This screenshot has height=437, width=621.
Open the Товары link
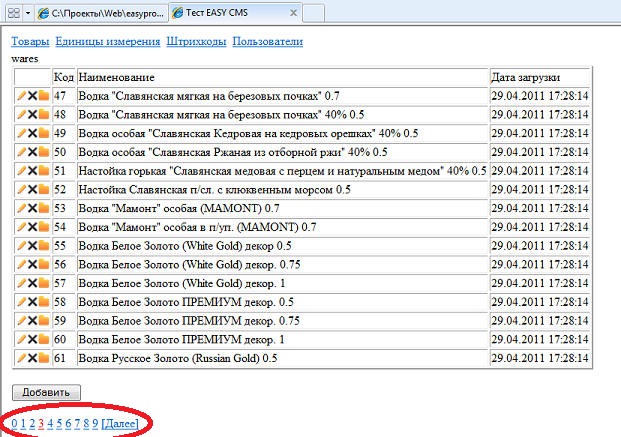coord(30,41)
